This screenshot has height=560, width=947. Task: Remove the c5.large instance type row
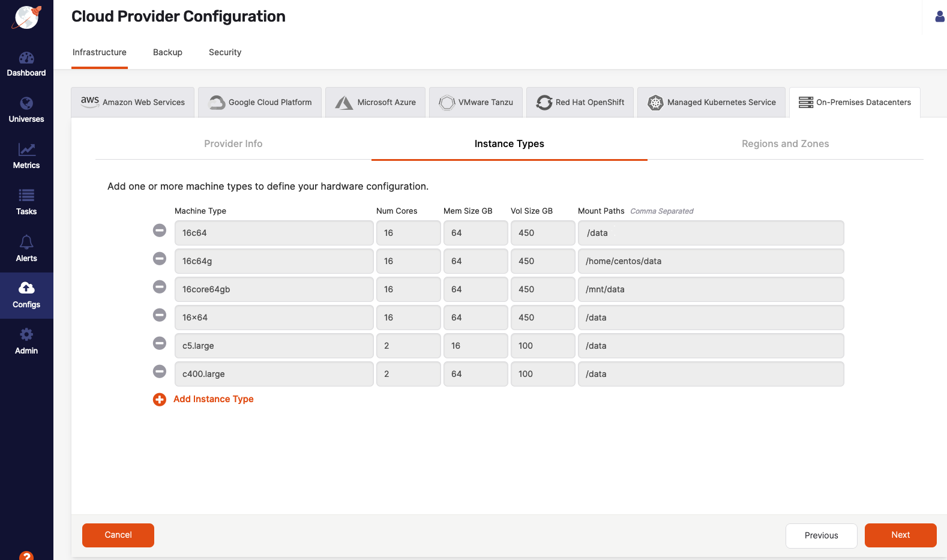click(160, 343)
